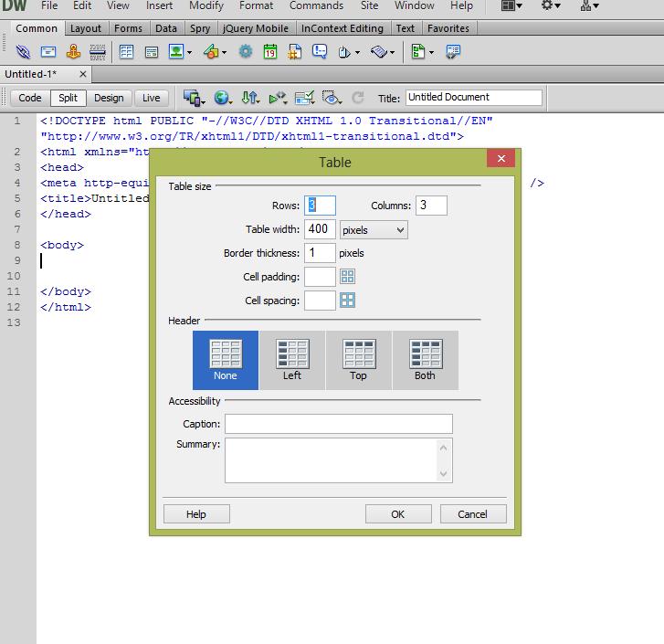Switch to Code view

[29, 98]
